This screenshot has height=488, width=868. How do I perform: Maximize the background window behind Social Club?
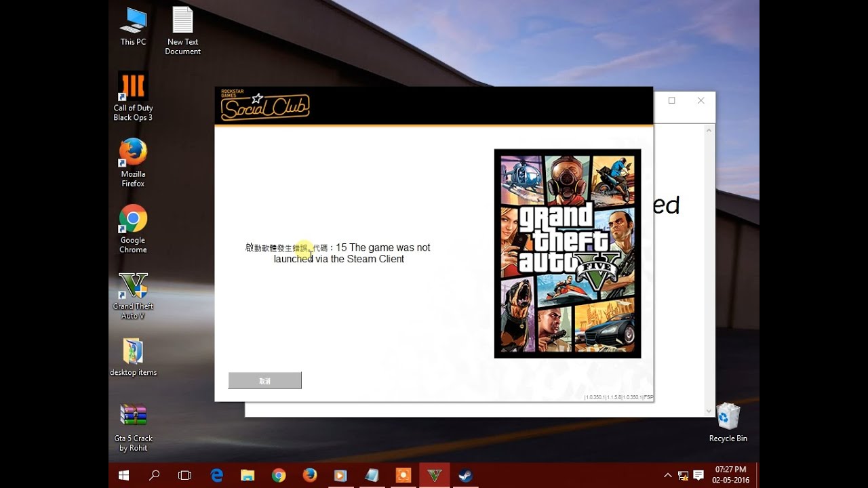tap(671, 100)
